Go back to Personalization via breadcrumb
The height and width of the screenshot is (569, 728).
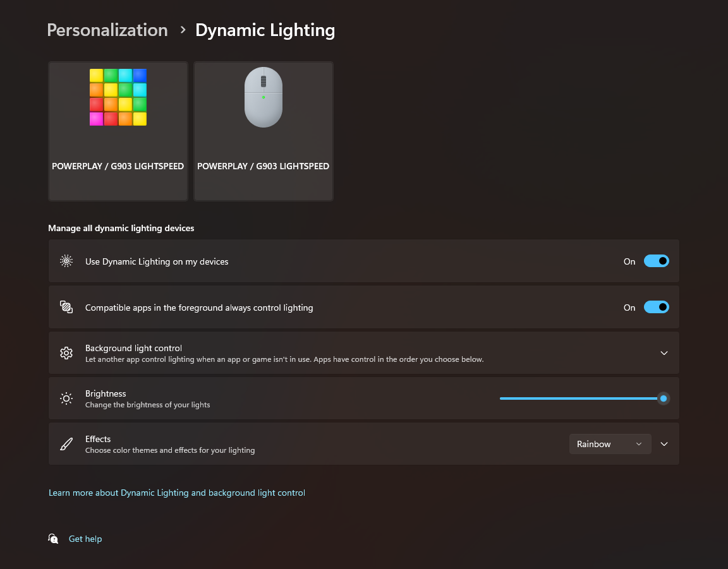(107, 30)
